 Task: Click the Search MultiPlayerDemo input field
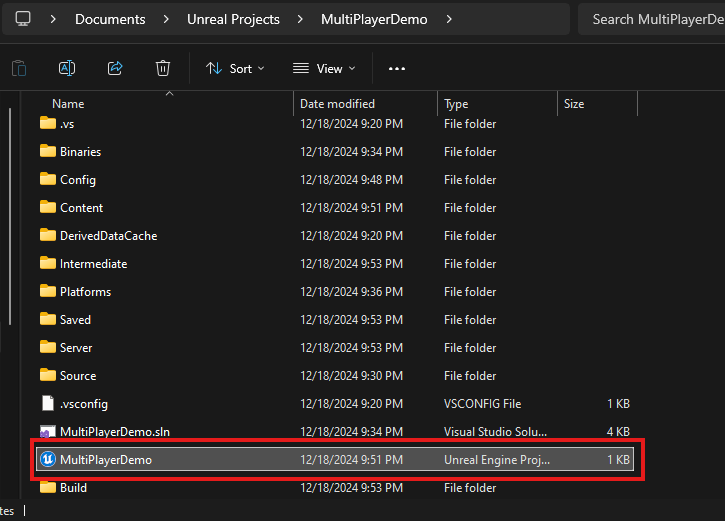coord(655,19)
